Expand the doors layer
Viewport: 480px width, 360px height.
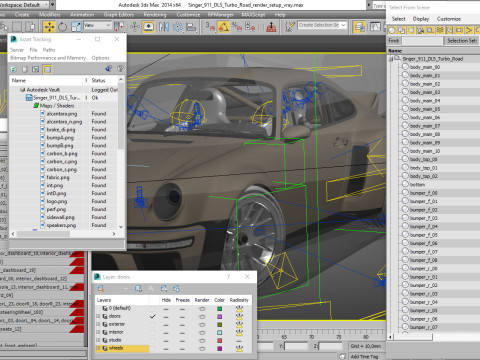98,316
